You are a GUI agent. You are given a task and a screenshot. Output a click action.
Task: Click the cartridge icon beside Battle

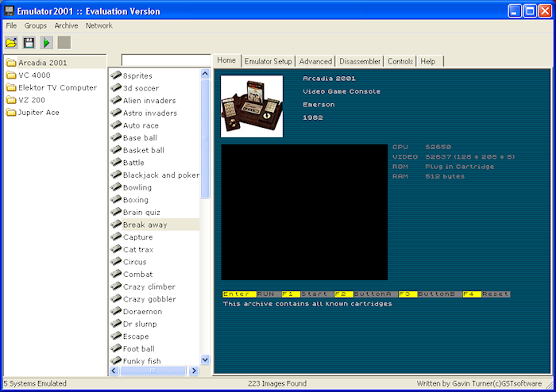pyautogui.click(x=116, y=162)
